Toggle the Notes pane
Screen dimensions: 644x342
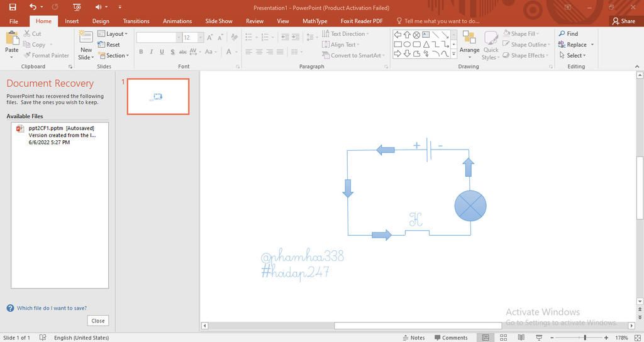tap(414, 338)
